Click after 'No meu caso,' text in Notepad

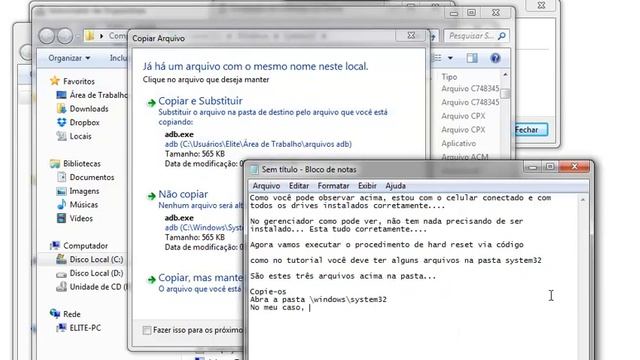(310, 307)
